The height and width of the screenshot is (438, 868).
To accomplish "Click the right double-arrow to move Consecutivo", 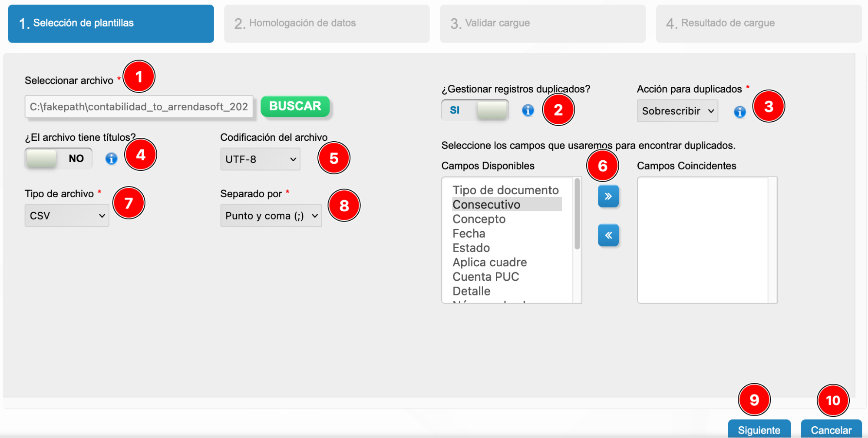I will 608,196.
